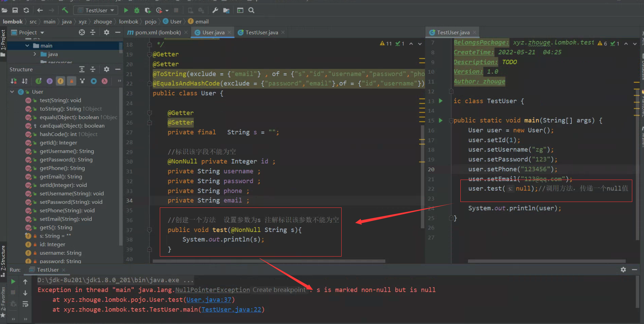
Task: Click the email field breadcrumb
Action: click(202, 22)
